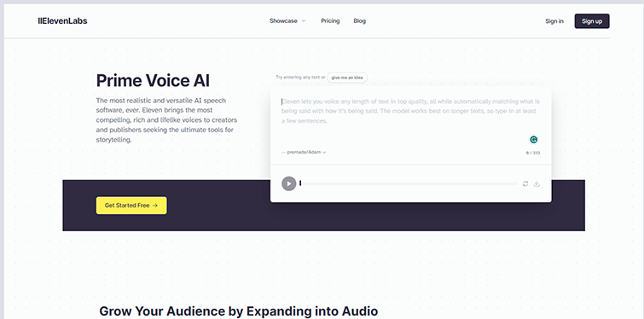Click the realistic AI speech description paragraph
Viewport: 644px width, 319px height.
click(x=166, y=120)
